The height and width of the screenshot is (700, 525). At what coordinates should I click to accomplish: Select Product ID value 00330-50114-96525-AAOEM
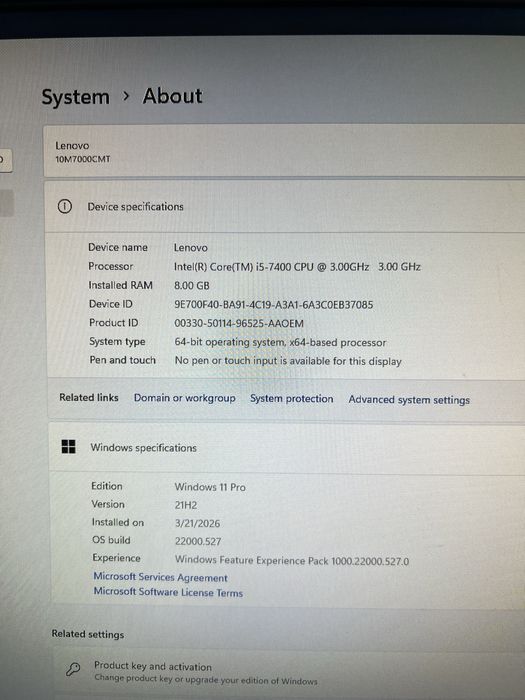pos(239,324)
